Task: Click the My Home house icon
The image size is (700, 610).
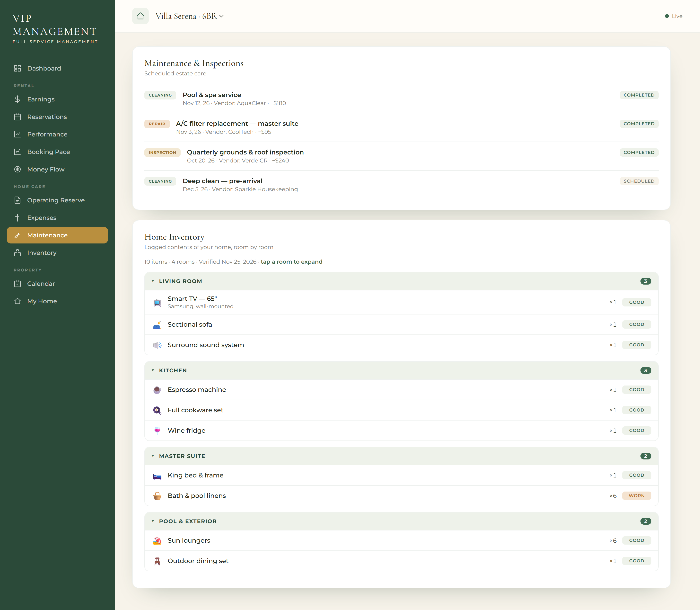Action: (18, 301)
